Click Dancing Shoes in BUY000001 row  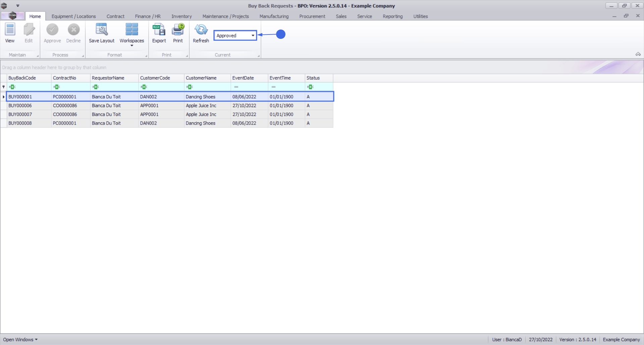pos(201,96)
